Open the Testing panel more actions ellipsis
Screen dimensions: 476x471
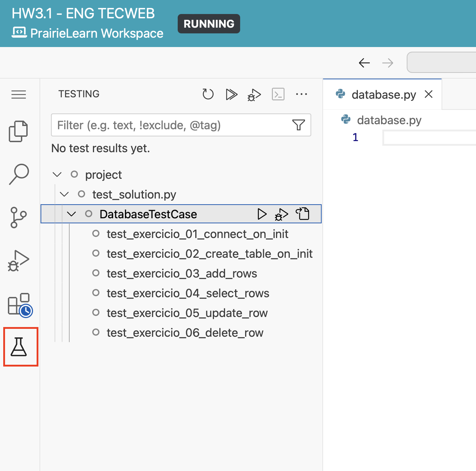point(302,94)
